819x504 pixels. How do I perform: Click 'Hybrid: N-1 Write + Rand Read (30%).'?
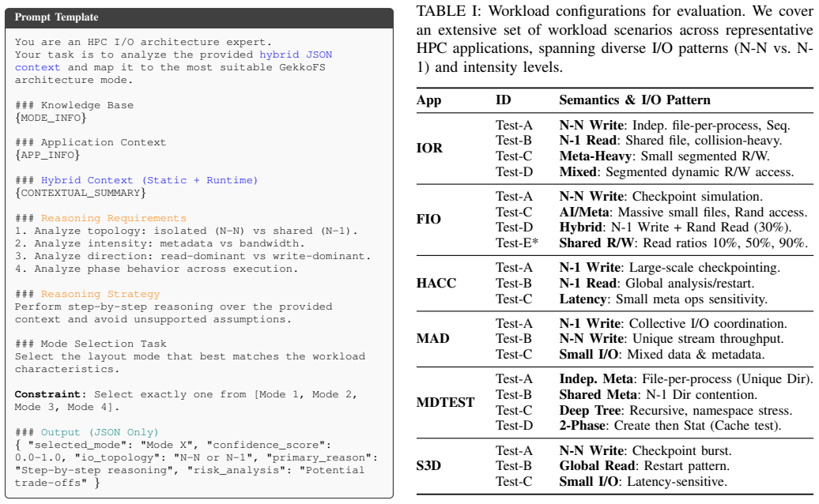(x=675, y=228)
